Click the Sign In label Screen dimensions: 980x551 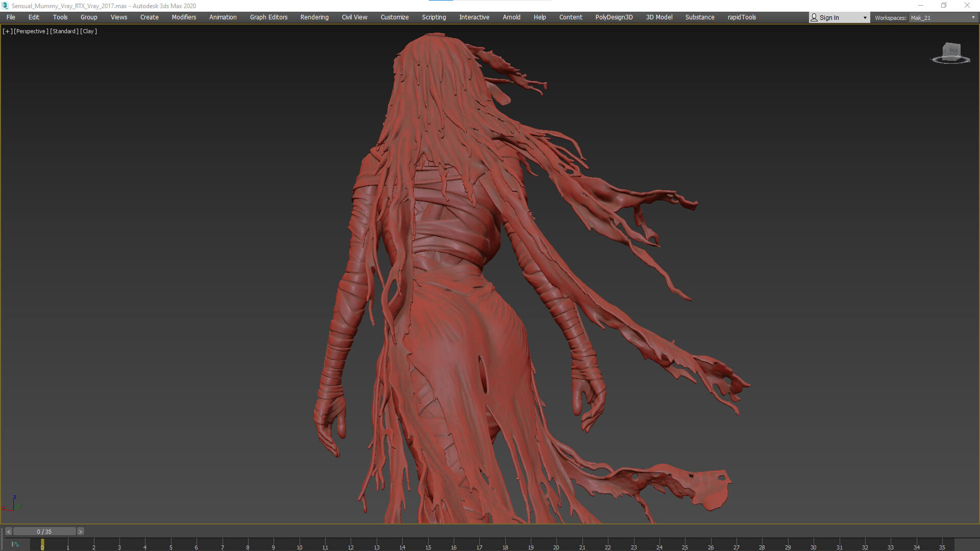coord(829,18)
